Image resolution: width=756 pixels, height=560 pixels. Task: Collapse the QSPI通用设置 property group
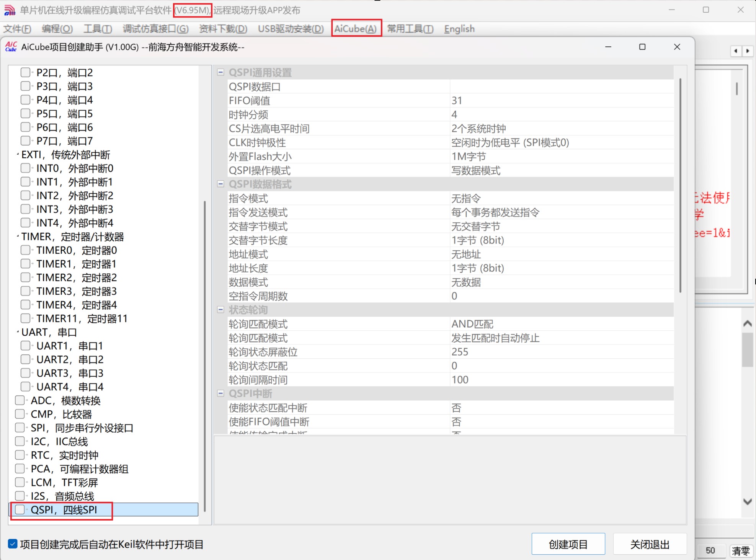pyautogui.click(x=220, y=72)
